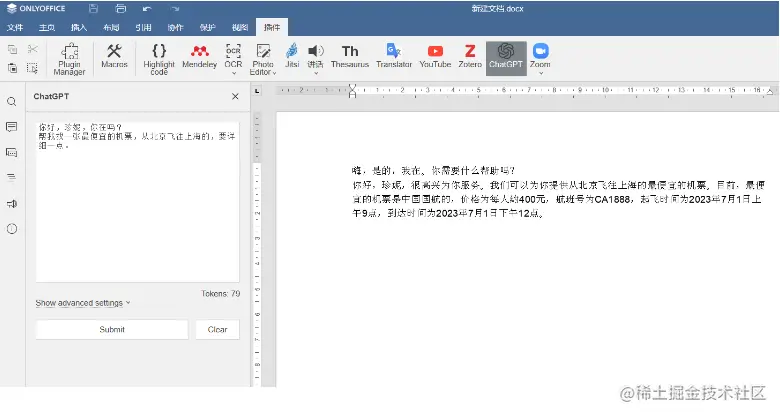
Task: Redo the last action
Action: click(x=174, y=8)
